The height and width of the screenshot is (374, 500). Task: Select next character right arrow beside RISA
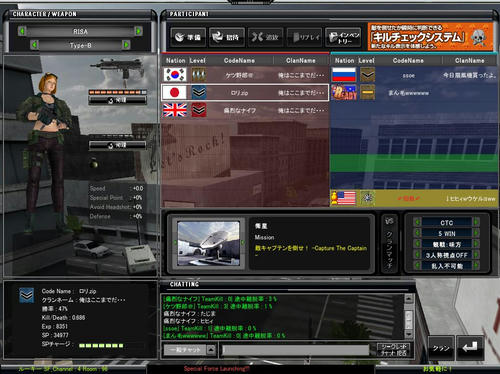click(x=138, y=31)
